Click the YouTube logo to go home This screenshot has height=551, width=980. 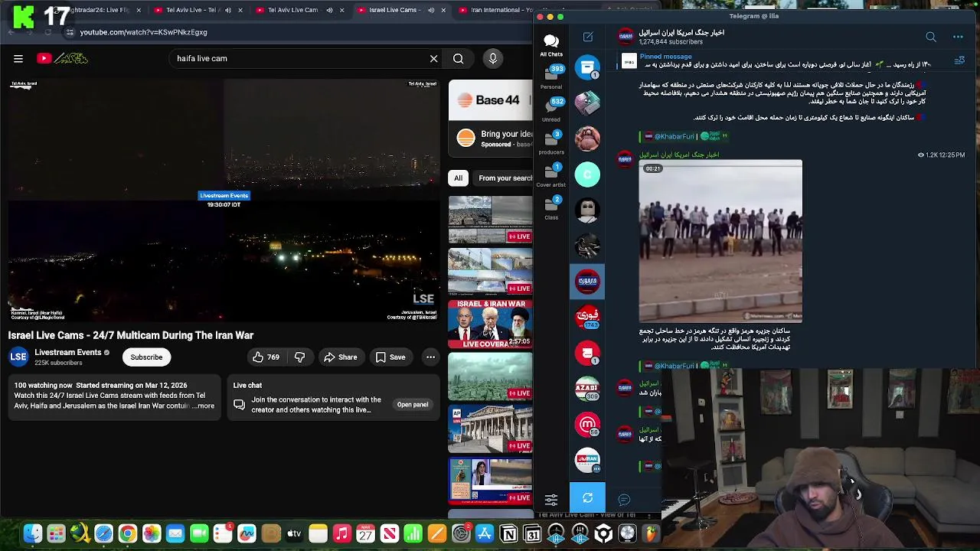[x=62, y=58]
